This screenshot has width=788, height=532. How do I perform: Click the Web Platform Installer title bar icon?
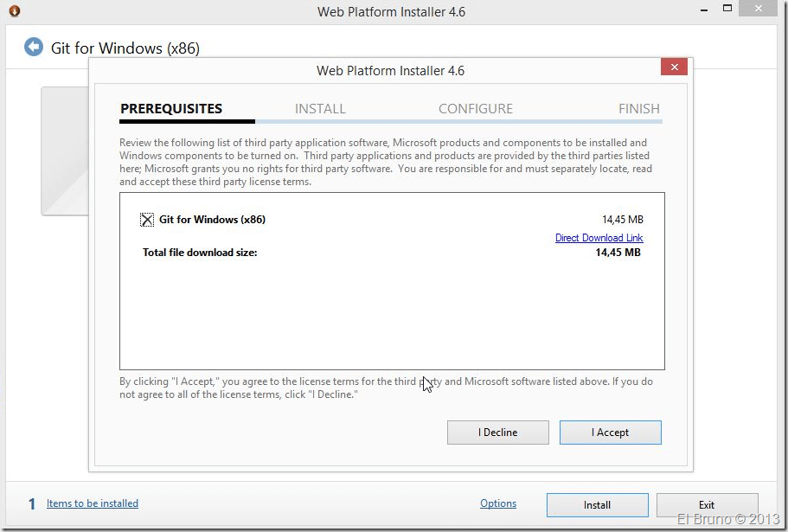[x=14, y=11]
